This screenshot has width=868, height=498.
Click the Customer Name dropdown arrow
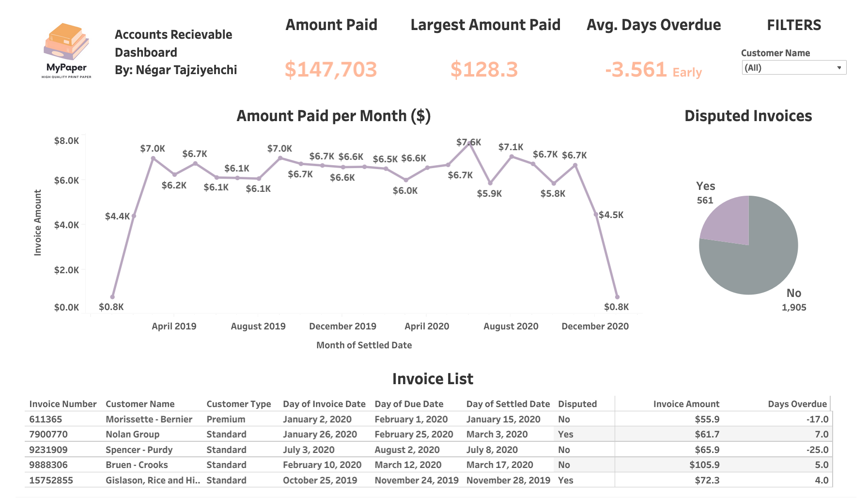(839, 68)
